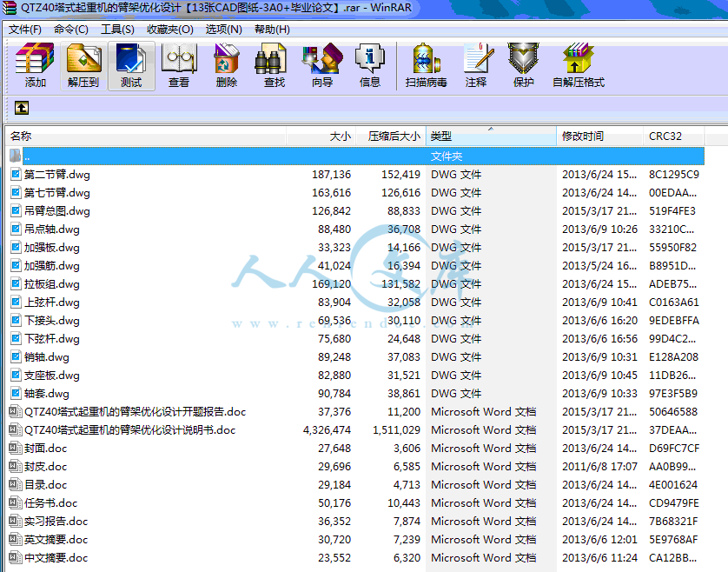Click the file icon of 吊臂总图.dwg
This screenshot has width=728, height=572.
click(x=16, y=211)
